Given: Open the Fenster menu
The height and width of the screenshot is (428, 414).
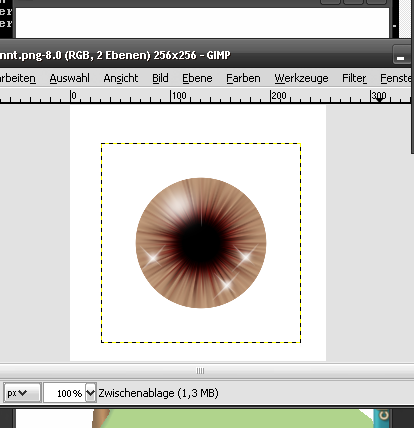Looking at the screenshot, I should (396, 78).
